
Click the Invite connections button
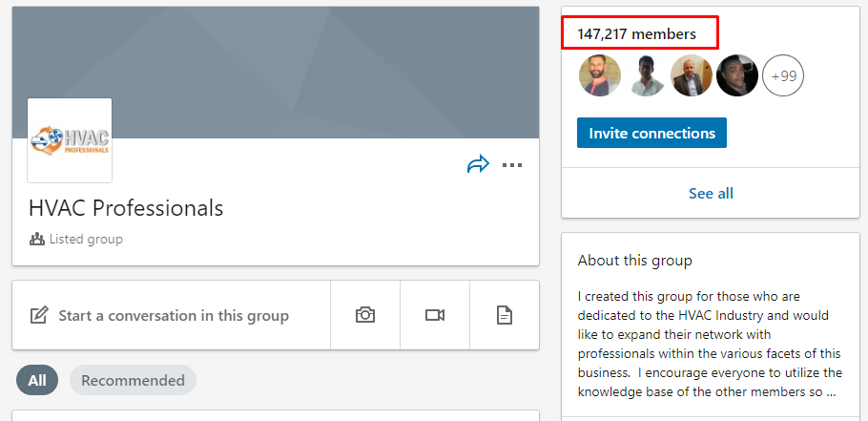tap(651, 133)
